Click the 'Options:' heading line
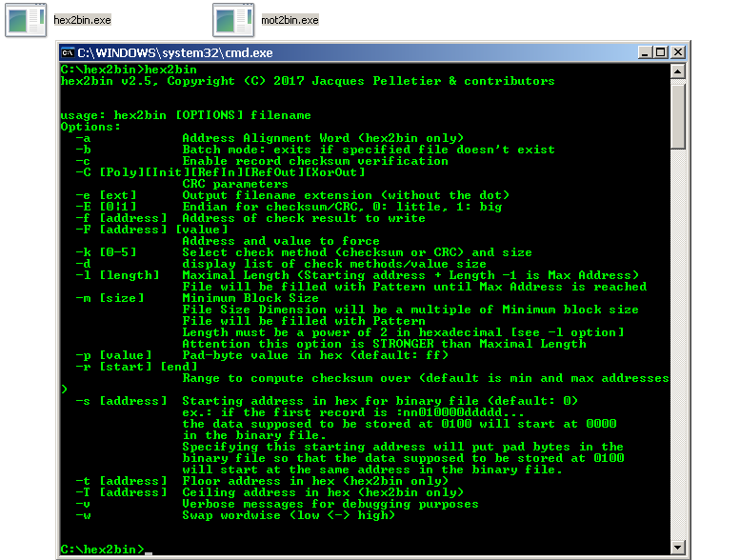The width and height of the screenshot is (740, 560). click(x=90, y=127)
